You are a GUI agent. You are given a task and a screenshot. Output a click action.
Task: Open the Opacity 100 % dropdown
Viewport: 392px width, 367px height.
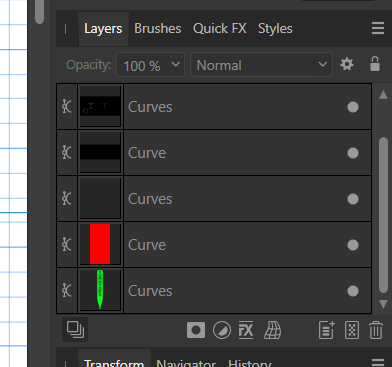click(150, 65)
